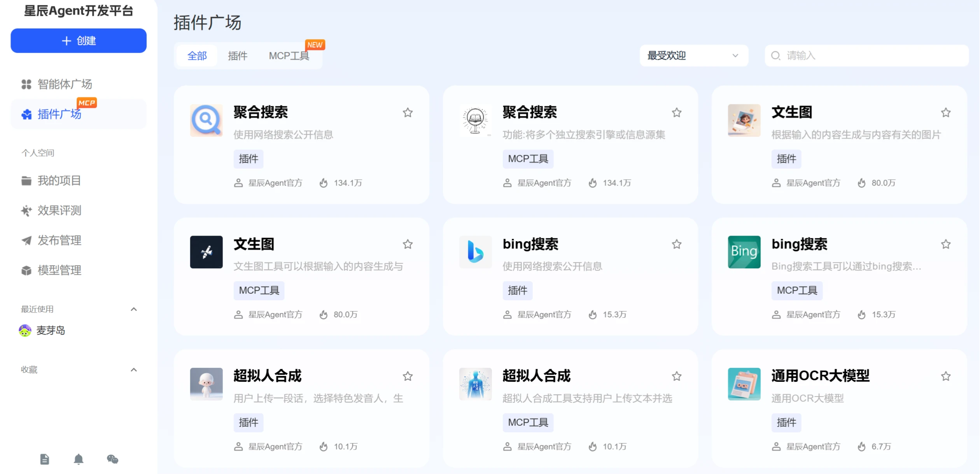Image resolution: width=980 pixels, height=474 pixels.
Task: Open the recent 麦芽岛 item
Action: tap(51, 331)
